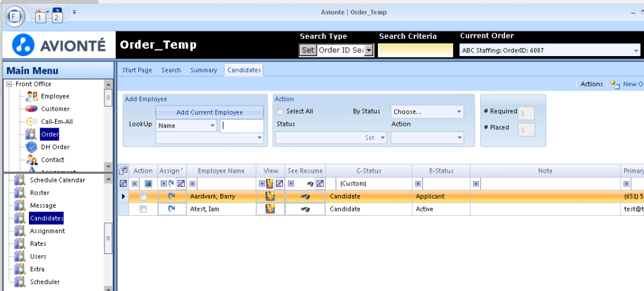The image size is (644, 291).
Task: Open the Users icon in lower menu
Action: 20,256
